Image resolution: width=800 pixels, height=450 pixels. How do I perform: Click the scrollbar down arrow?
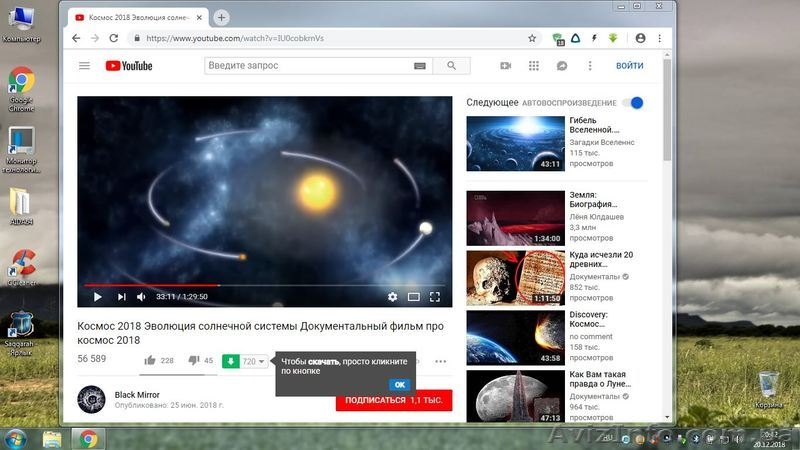667,417
